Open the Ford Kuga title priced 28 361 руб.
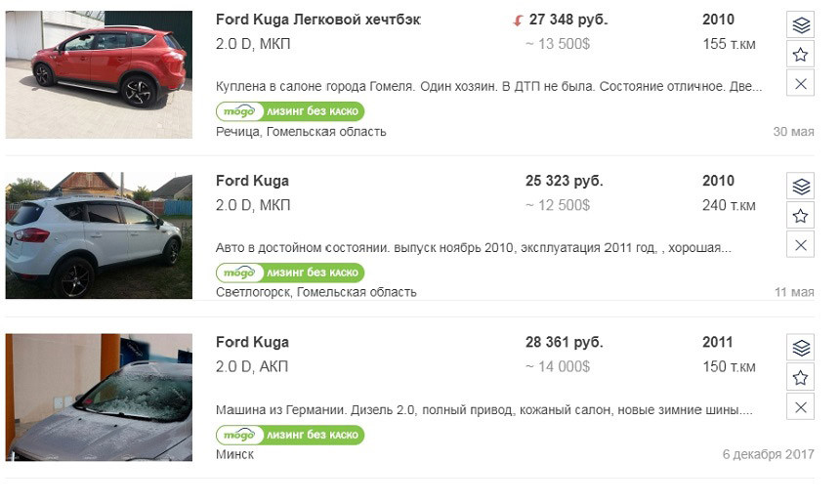Image resolution: width=840 pixels, height=504 pixels. [252, 343]
